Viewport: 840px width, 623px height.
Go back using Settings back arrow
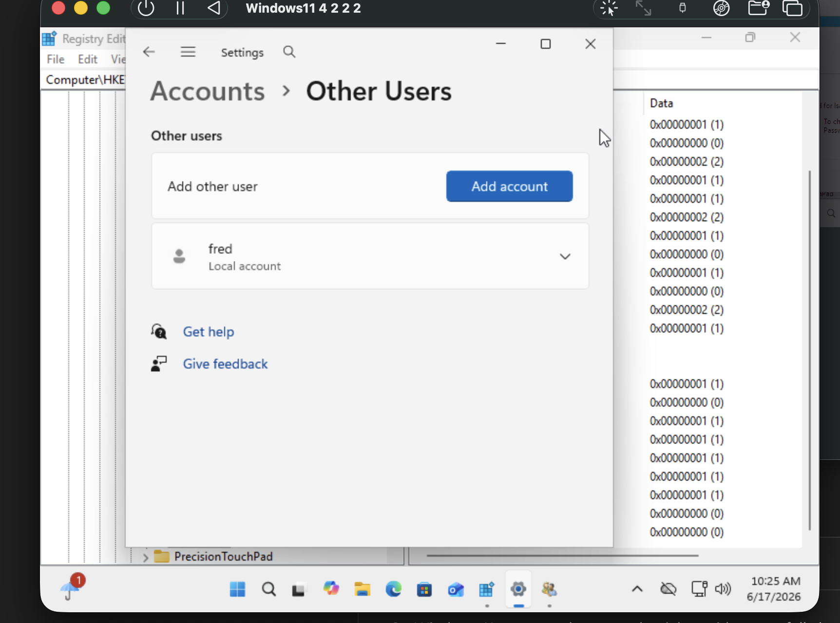pos(149,52)
